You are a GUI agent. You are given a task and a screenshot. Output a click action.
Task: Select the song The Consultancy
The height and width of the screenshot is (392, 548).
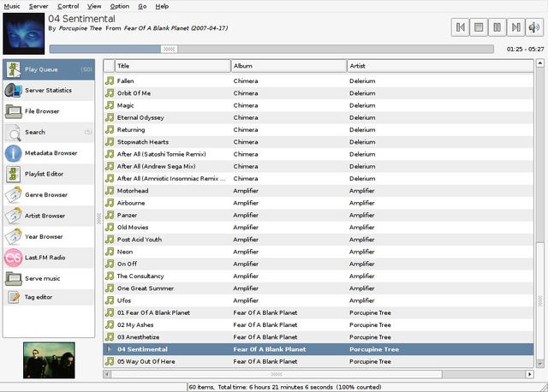[x=319, y=276]
